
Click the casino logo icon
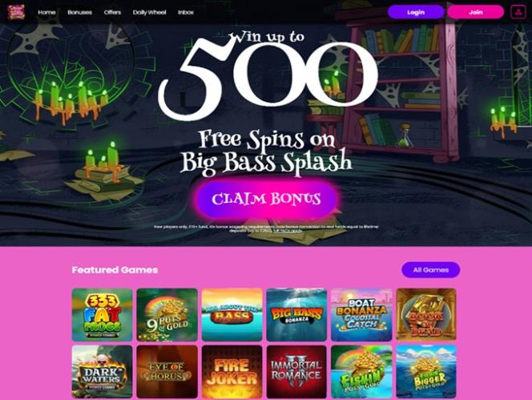(x=16, y=12)
